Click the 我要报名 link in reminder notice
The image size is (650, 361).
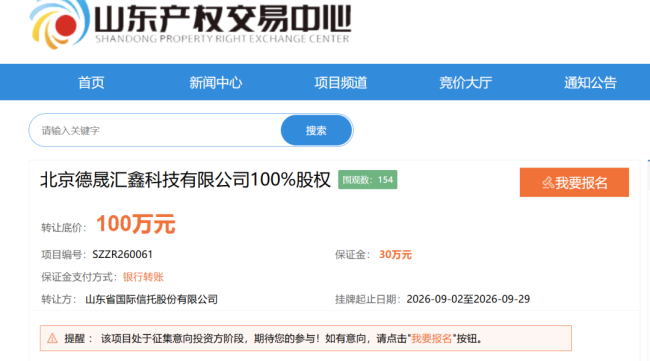coord(431,339)
